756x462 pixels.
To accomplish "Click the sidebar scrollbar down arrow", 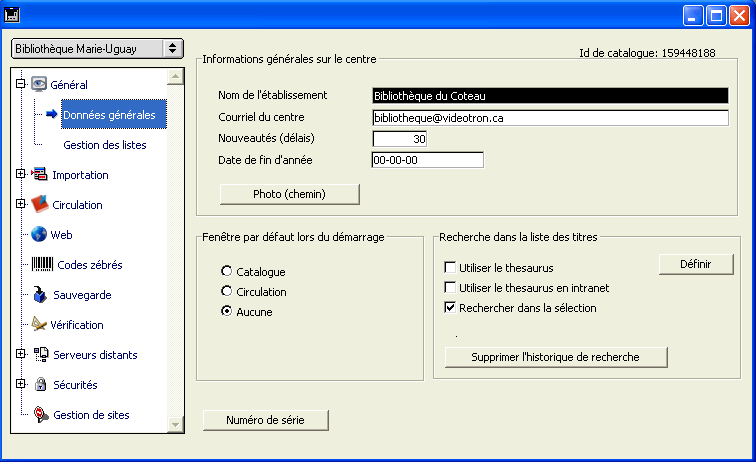I will tap(176, 425).
